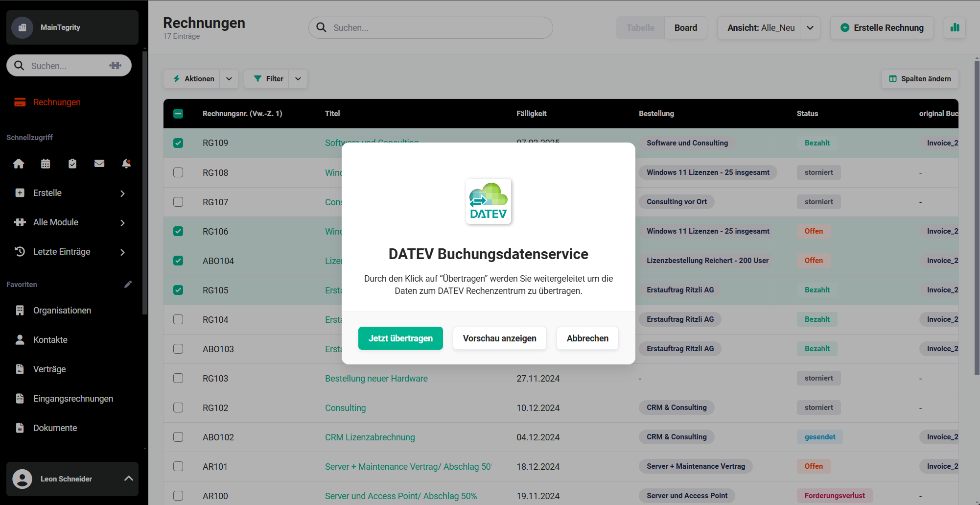980x505 pixels.
Task: Click the Dokumente file icon
Action: [x=20, y=428]
